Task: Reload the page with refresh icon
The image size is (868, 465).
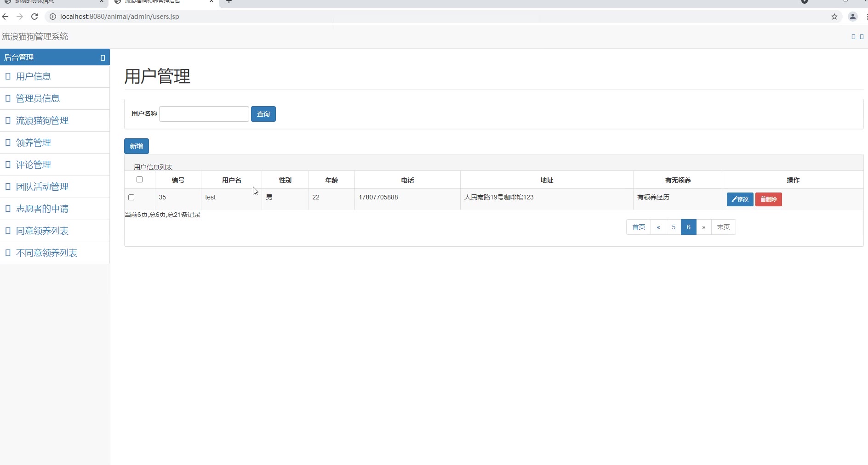Action: [x=34, y=17]
